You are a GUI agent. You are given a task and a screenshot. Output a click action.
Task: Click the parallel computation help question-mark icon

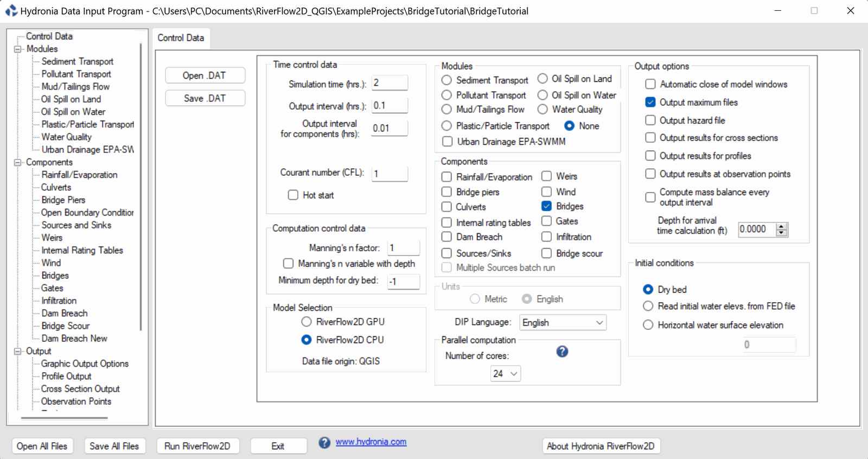pos(562,352)
